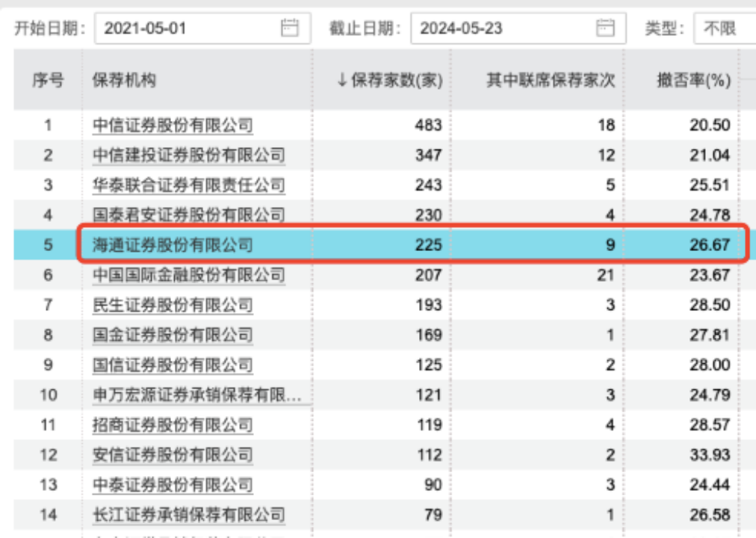Select the value 347 for 中信建投

coord(428,155)
